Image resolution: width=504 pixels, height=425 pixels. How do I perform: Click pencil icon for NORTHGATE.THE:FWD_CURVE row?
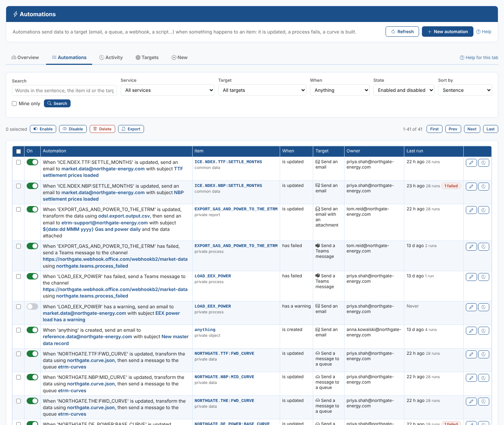pyautogui.click(x=471, y=402)
